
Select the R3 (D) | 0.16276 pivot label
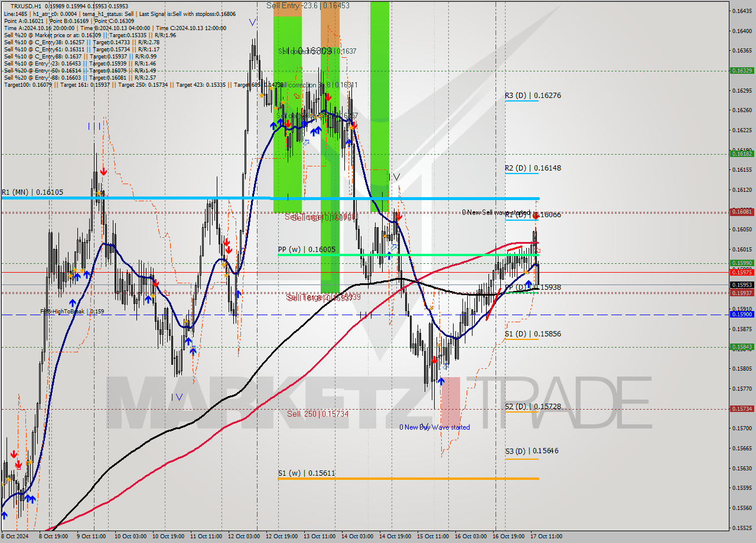pos(533,95)
